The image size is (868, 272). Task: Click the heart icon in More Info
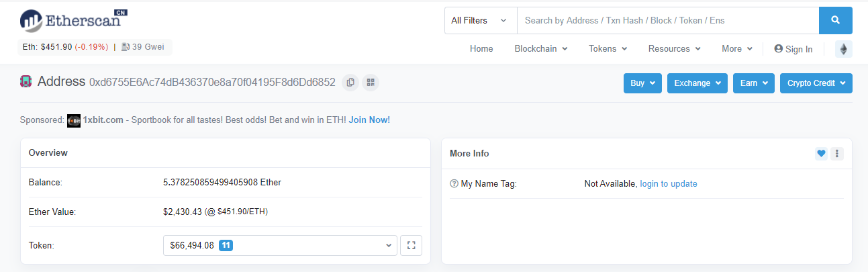tap(821, 154)
